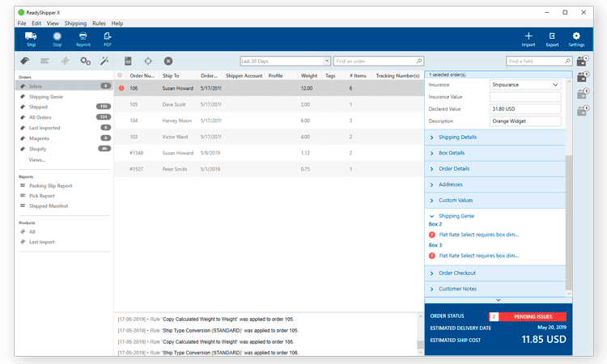
Task: Click the circled X cancel icon
Action: 168,61
